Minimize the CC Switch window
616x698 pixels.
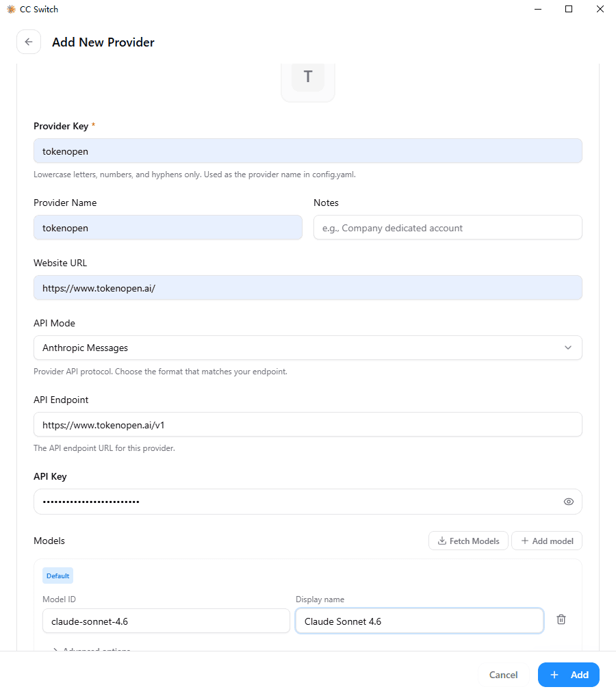coord(538,10)
